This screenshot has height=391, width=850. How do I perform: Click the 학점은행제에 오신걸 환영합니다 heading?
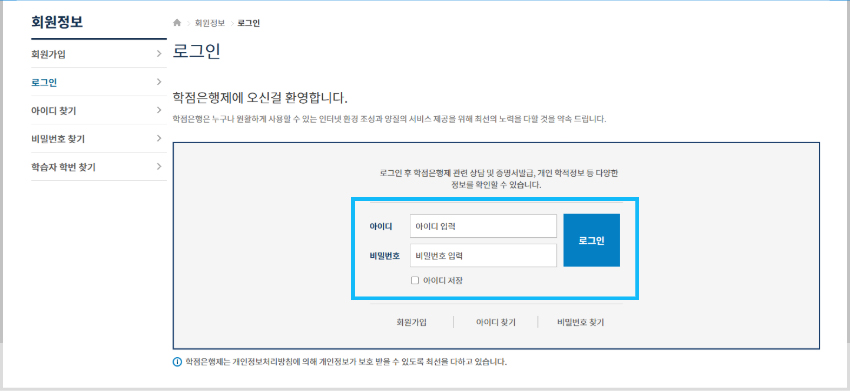coord(260,98)
